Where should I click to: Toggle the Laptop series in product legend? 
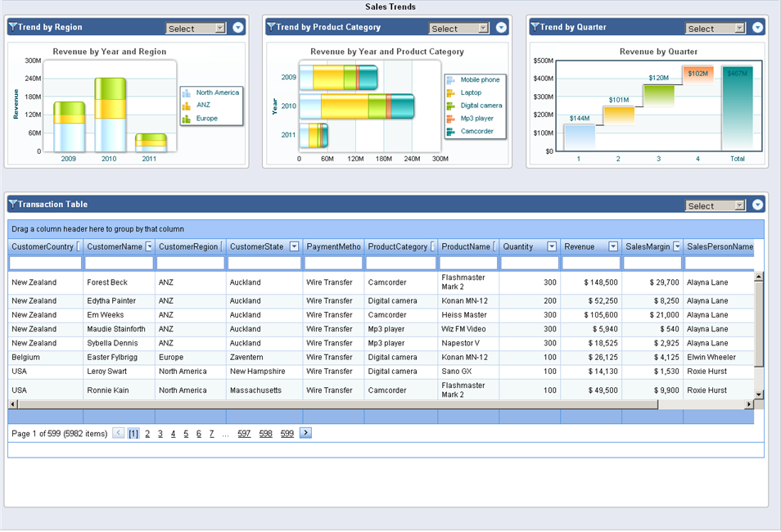(x=471, y=92)
